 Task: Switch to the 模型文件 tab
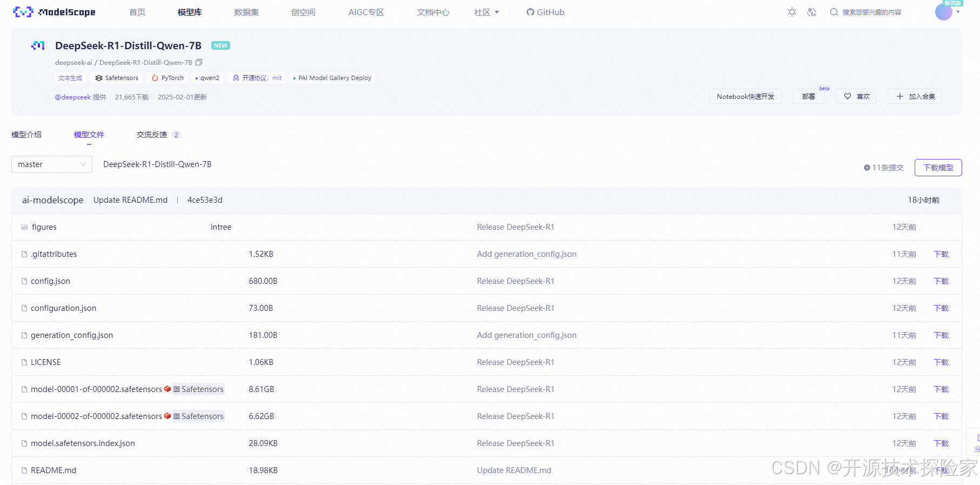point(89,135)
